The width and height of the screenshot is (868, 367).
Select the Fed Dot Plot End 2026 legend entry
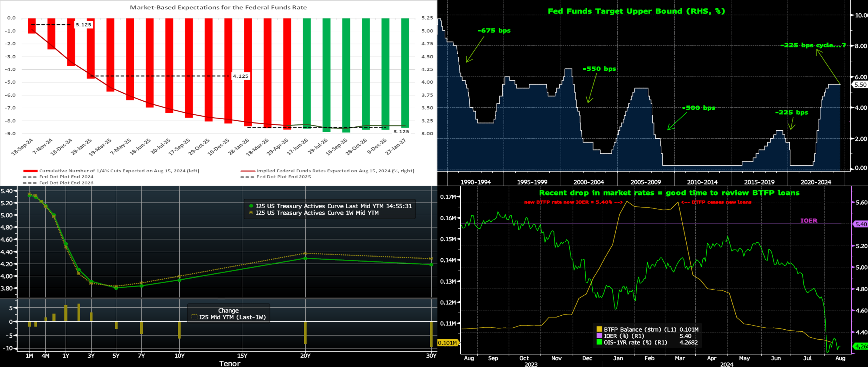[66, 183]
